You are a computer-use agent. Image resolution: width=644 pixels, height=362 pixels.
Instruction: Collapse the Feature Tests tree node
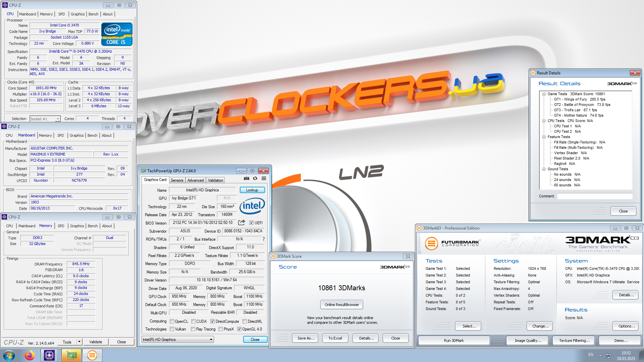[x=544, y=137]
